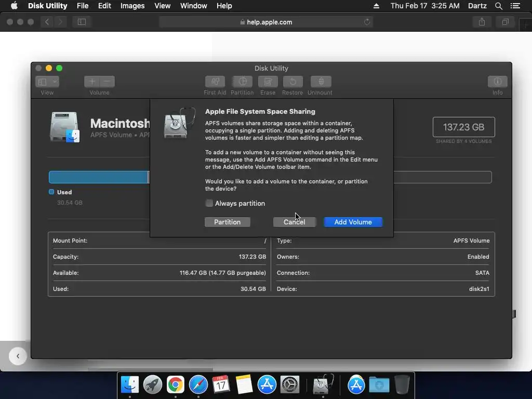The image size is (532, 399).
Task: Click the Unmount toolbar icon
Action: click(321, 82)
